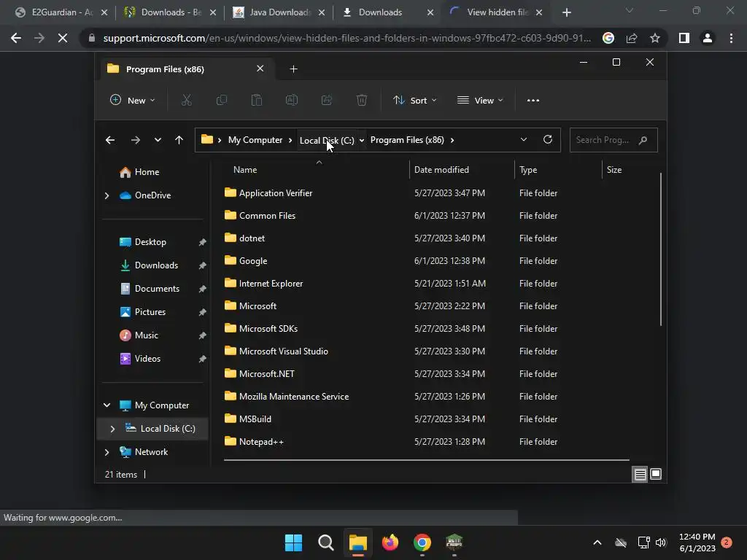The height and width of the screenshot is (560, 747).
Task: Click the Windows Start button on taskbar
Action: click(293, 542)
